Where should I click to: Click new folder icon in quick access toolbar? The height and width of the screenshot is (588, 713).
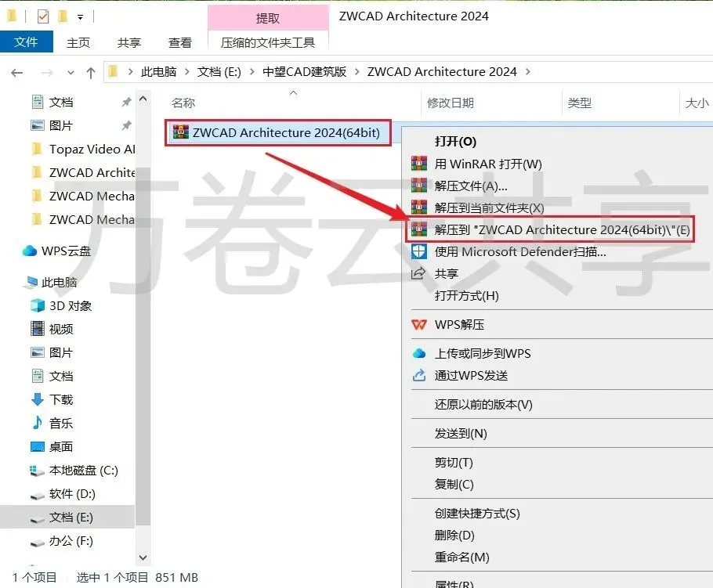click(63, 16)
